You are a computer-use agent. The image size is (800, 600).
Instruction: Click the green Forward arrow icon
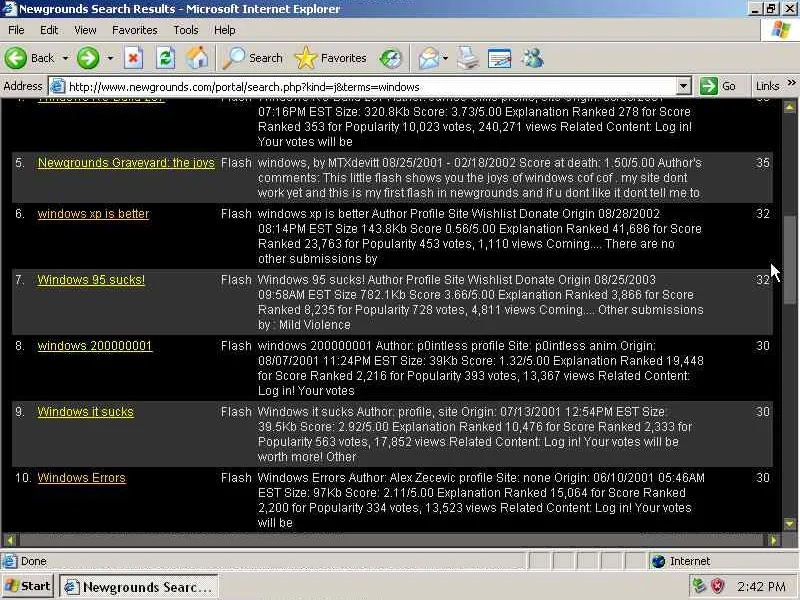88,58
